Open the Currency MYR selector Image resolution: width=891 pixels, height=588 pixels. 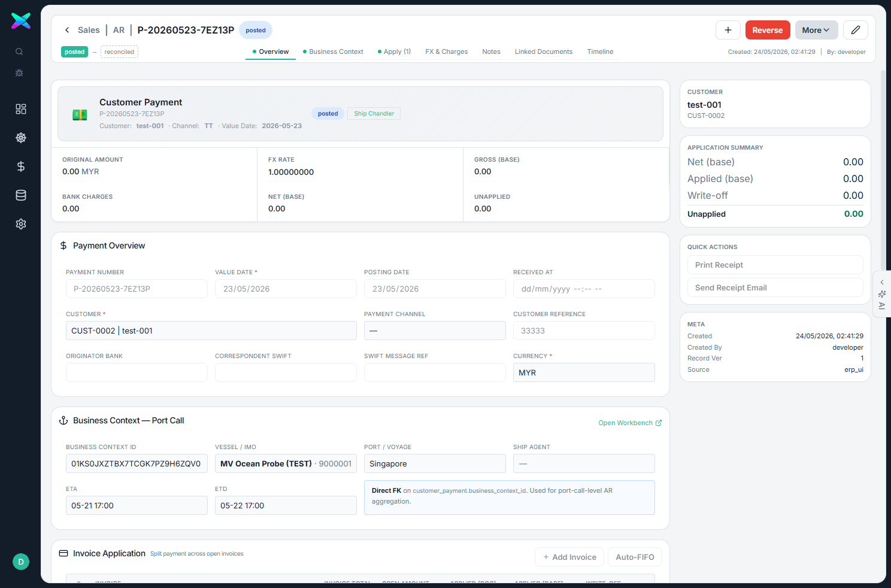click(584, 372)
